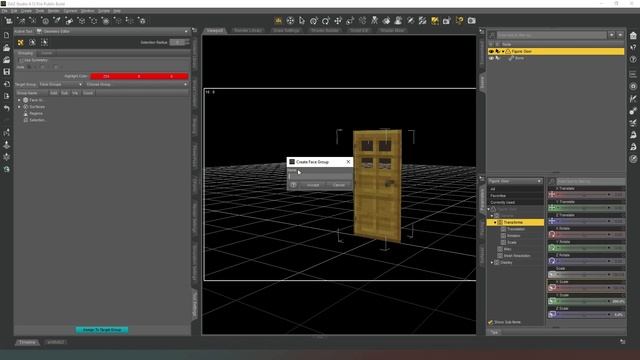
Task: Toggle visibility eye for Figure Door
Action: (x=491, y=51)
